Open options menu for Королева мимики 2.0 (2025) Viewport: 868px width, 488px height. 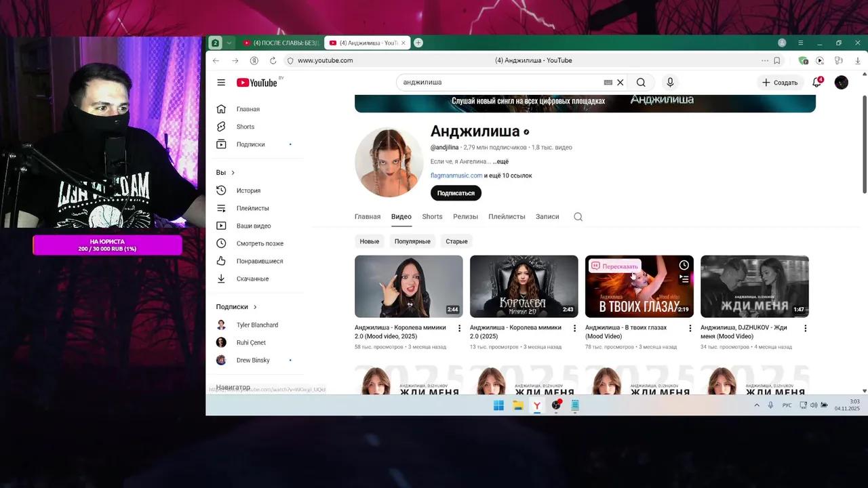[574, 328]
